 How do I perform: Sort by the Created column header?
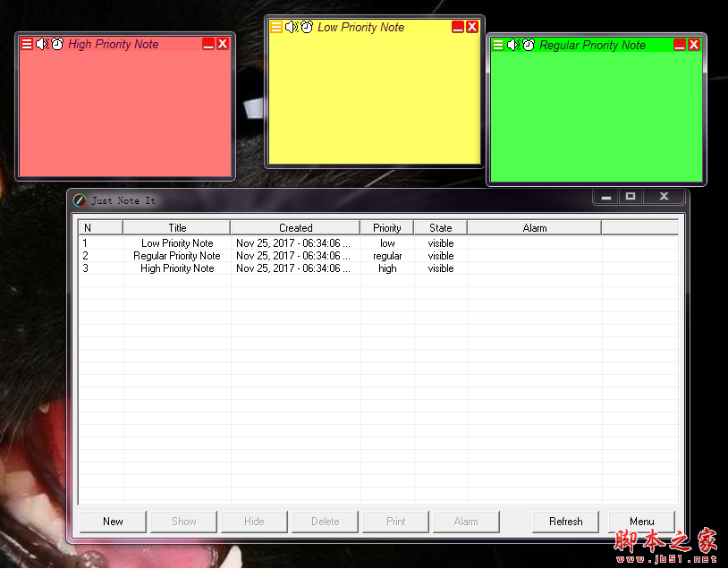click(295, 228)
